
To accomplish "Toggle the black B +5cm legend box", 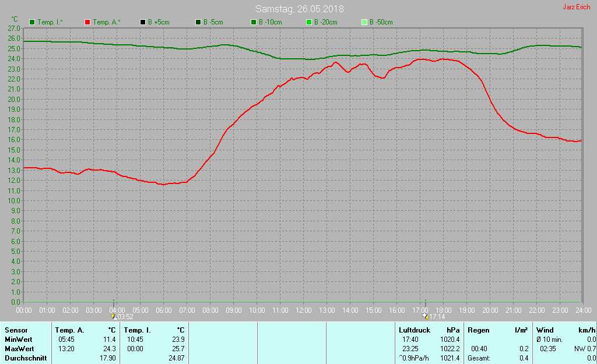I will (x=143, y=22).
